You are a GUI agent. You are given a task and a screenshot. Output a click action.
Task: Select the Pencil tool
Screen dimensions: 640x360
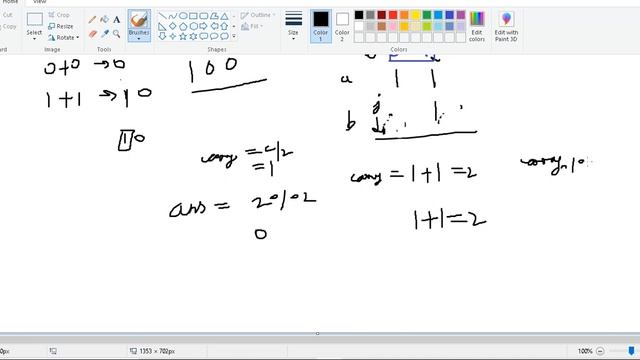[x=92, y=20]
